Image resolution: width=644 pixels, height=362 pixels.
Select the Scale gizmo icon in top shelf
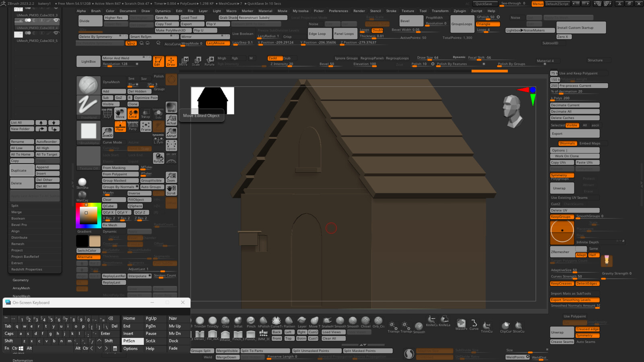coord(196,61)
